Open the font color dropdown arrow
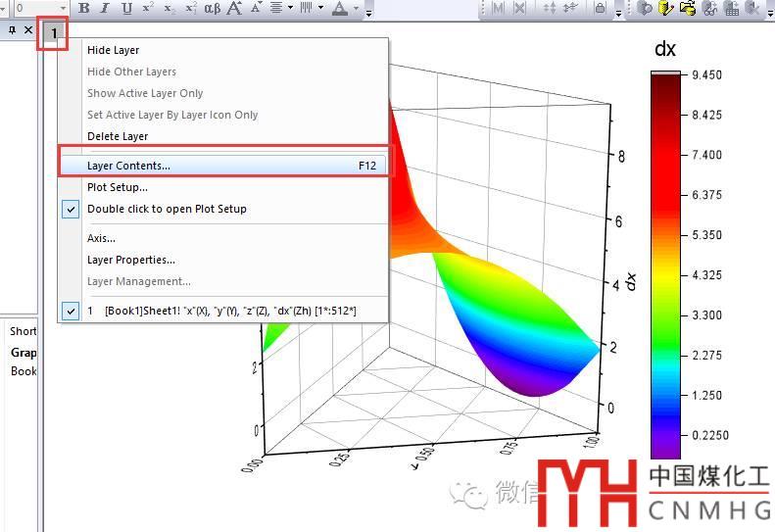The image size is (775, 532). [356, 8]
